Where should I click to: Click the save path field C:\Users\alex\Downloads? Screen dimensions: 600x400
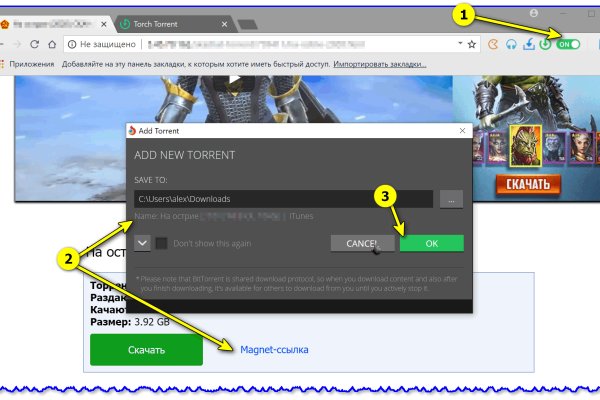pyautogui.click(x=283, y=199)
